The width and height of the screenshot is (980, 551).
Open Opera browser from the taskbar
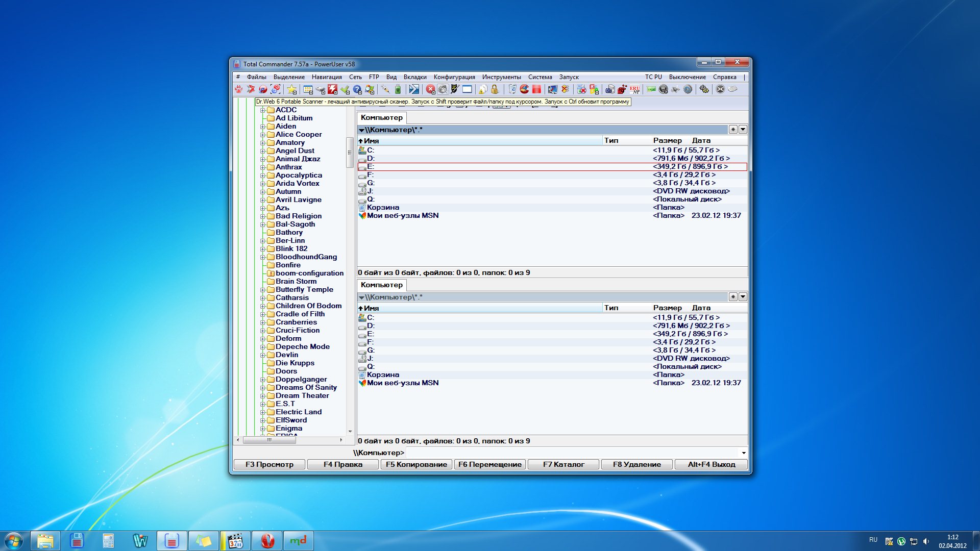tap(267, 541)
